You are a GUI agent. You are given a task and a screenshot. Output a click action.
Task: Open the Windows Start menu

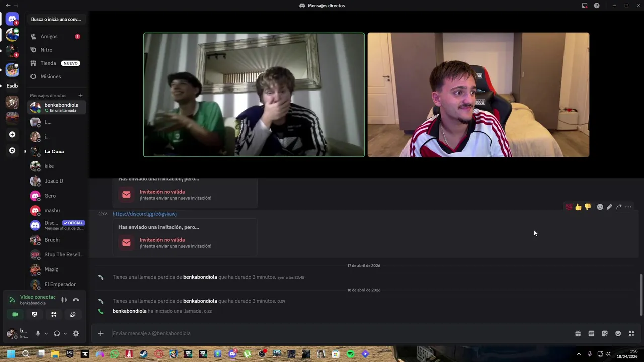tap(11, 354)
